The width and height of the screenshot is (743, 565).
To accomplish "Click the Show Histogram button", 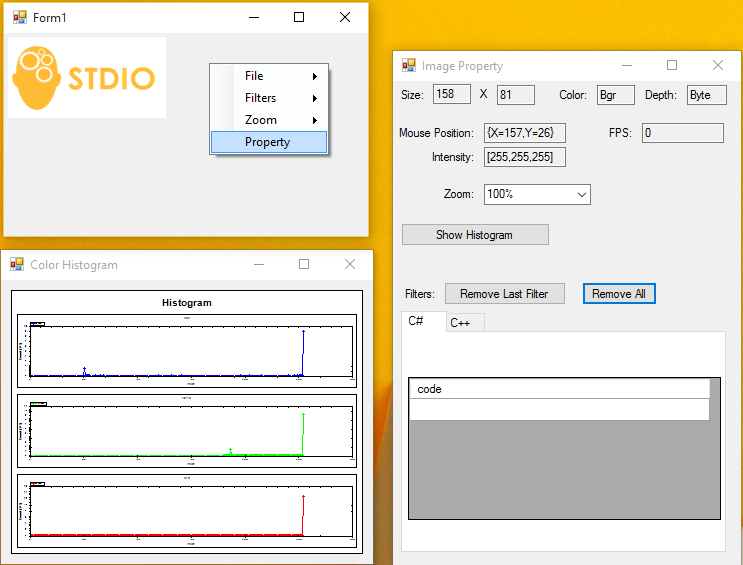I will [x=475, y=235].
